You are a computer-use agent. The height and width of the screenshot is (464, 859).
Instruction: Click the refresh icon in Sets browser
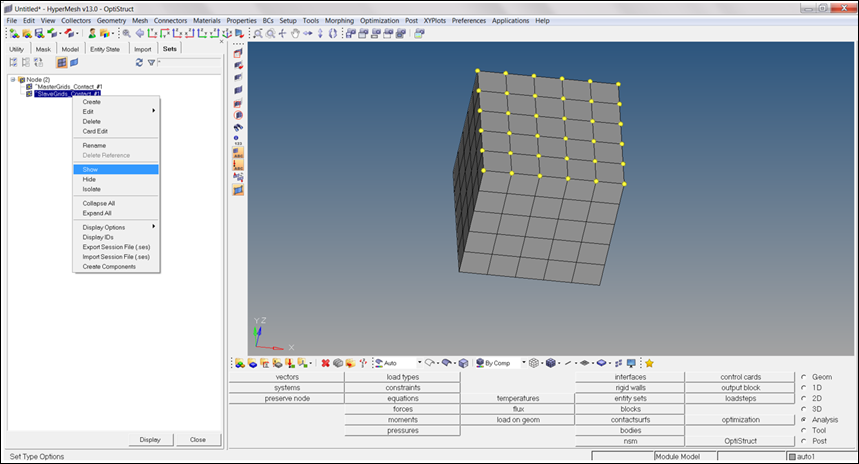pyautogui.click(x=139, y=62)
